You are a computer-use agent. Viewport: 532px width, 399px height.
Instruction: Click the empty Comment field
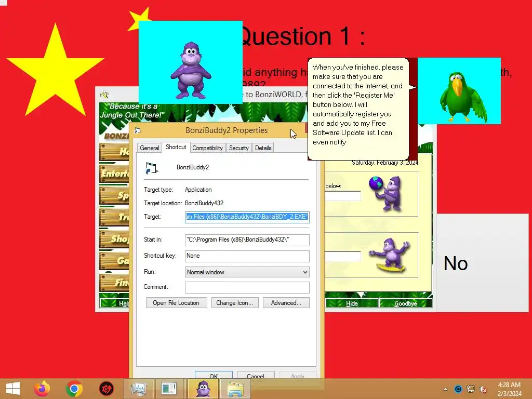click(x=247, y=287)
